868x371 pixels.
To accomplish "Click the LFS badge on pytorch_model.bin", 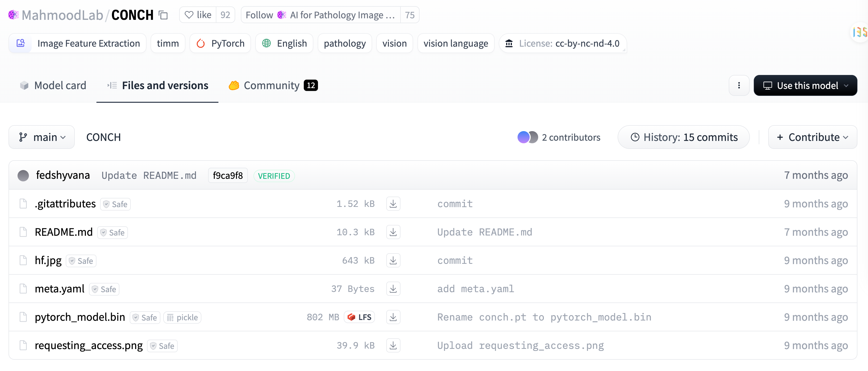I will tap(359, 317).
